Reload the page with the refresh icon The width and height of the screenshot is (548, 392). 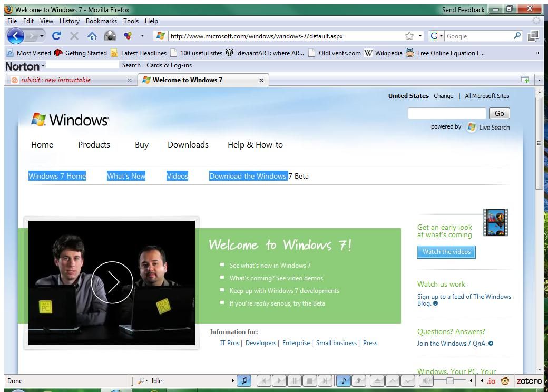56,36
